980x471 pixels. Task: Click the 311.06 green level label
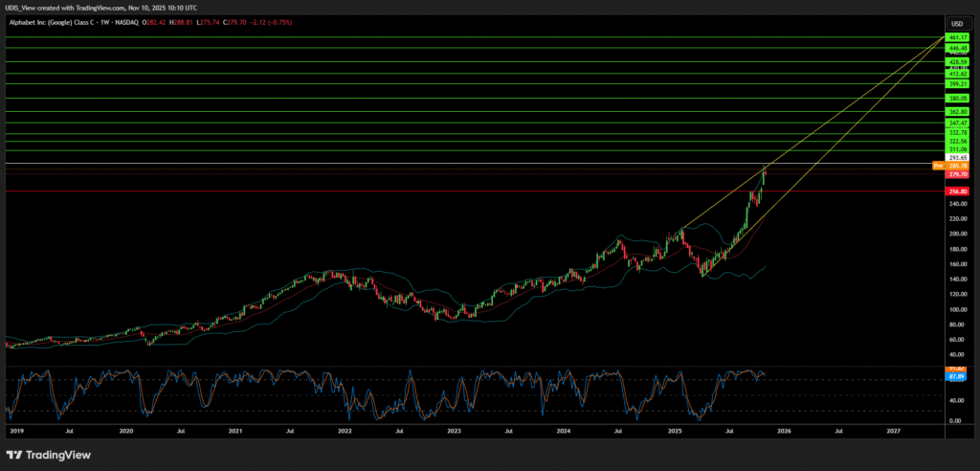tap(956, 149)
